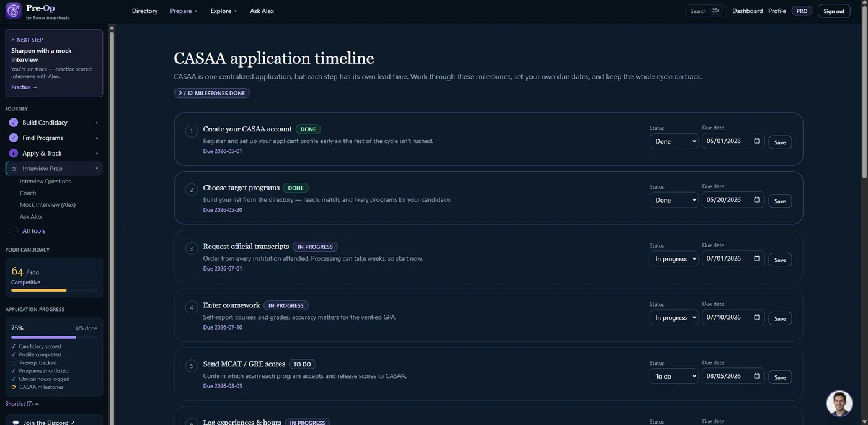Click the Sign out button

coord(834,11)
